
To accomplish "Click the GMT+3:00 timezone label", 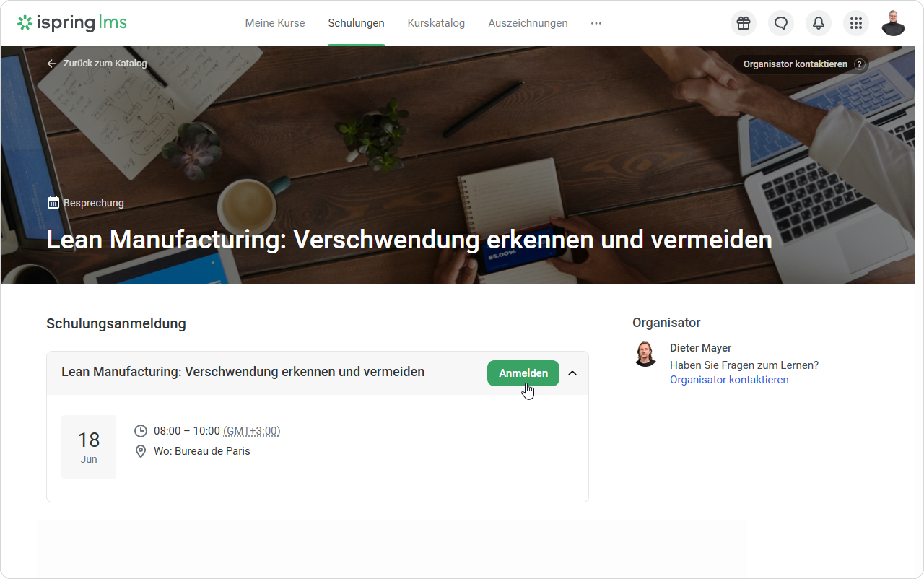I will [252, 431].
